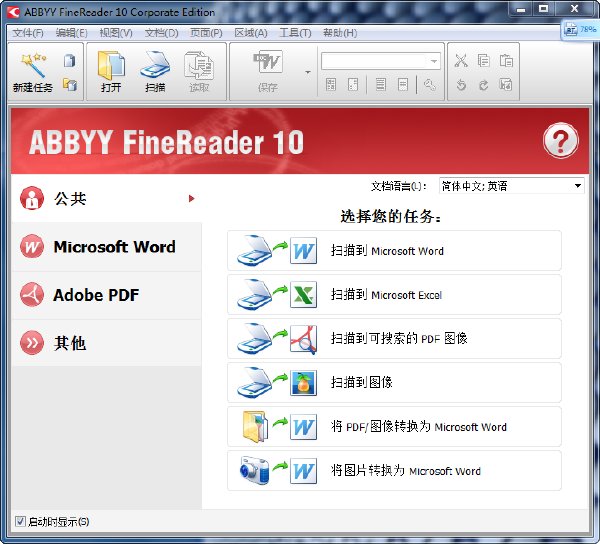
Task: Open the 文档语言 dropdown showing 简体中文; 英语
Action: click(512, 186)
